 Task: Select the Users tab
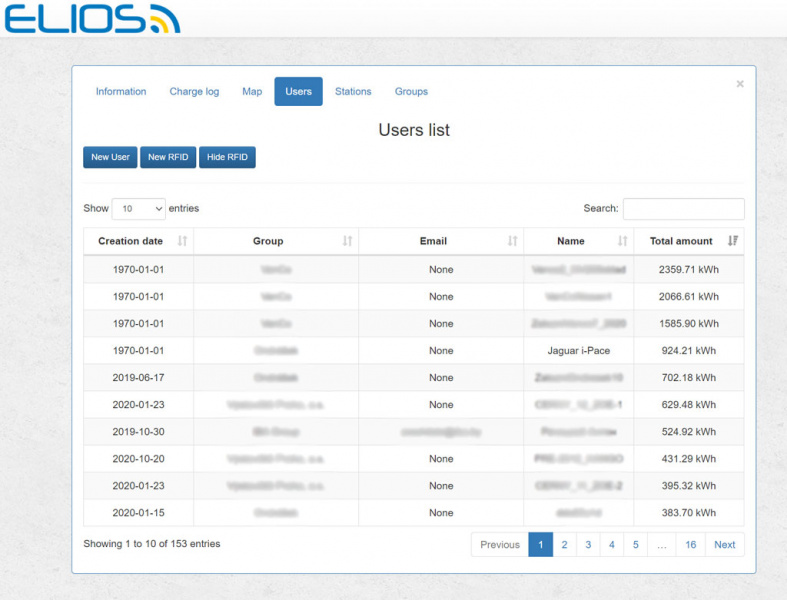click(299, 91)
